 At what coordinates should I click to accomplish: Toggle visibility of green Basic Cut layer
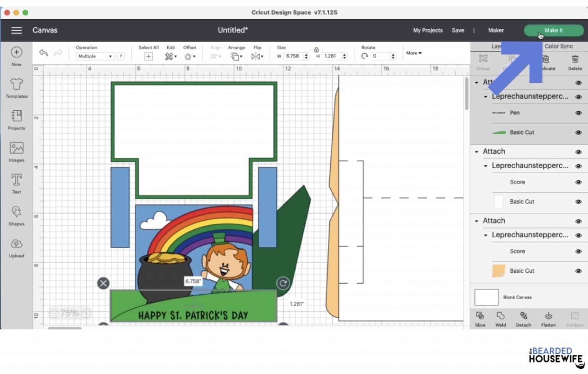(x=578, y=133)
